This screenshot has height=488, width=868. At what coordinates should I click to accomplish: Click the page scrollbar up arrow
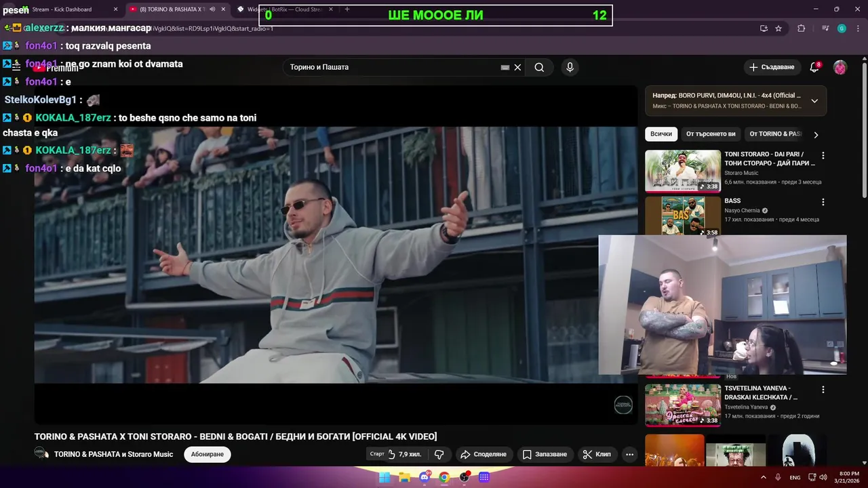coord(864,58)
